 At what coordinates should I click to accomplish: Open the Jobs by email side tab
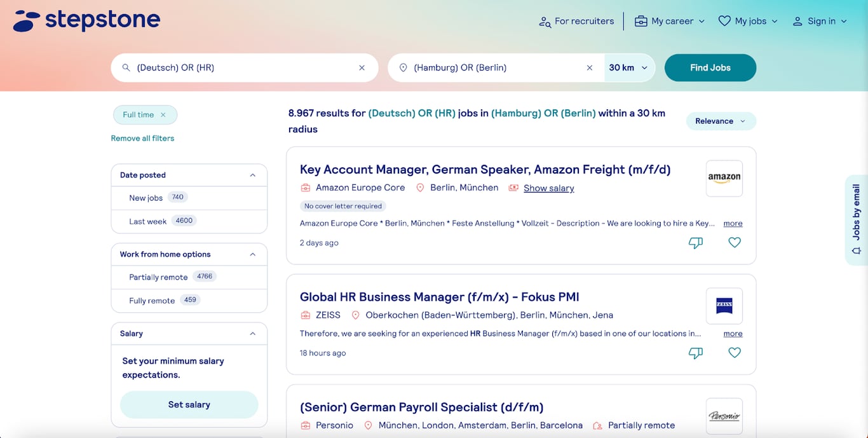pos(857,220)
